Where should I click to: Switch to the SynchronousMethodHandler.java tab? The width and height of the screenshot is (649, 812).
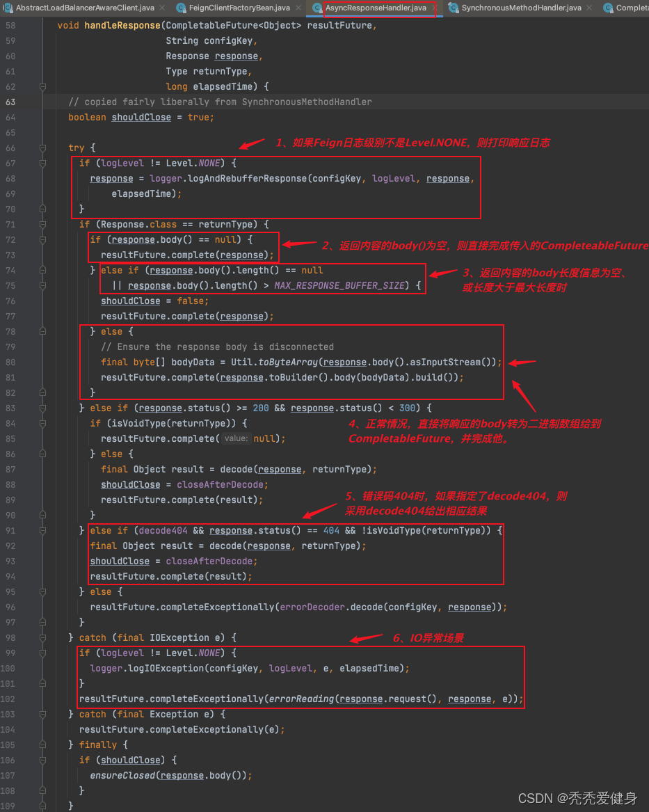[x=521, y=8]
